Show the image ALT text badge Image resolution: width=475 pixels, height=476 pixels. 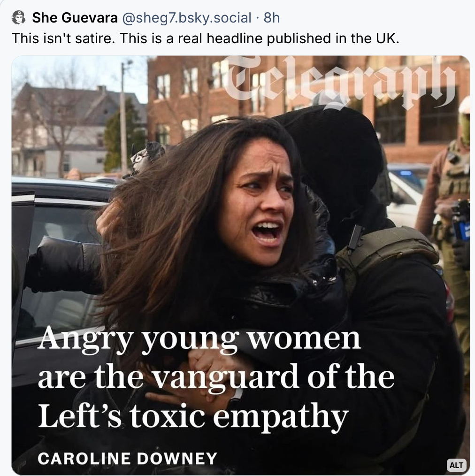tap(456, 465)
